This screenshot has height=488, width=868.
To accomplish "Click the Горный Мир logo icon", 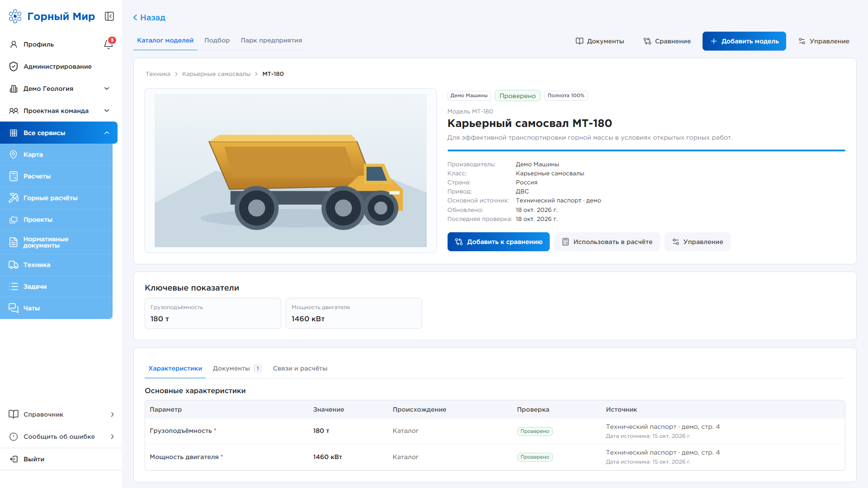I will pos(15,16).
